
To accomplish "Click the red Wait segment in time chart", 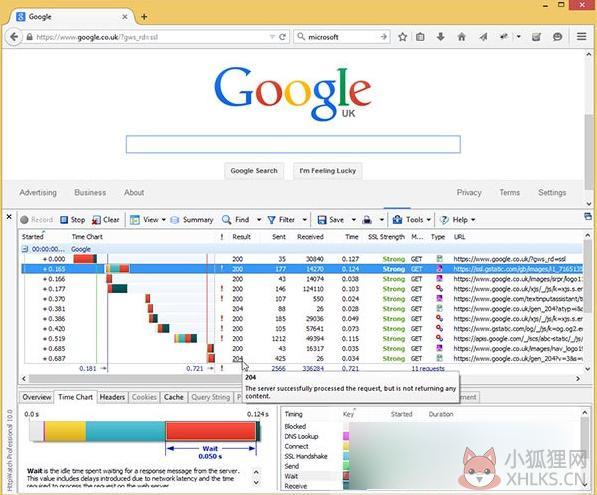I will (x=211, y=431).
